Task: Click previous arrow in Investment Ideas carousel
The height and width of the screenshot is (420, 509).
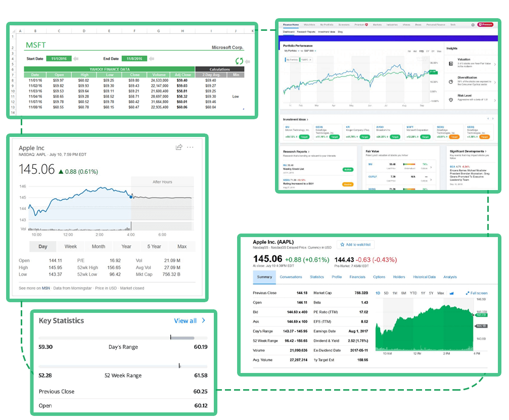Action: click(x=488, y=119)
